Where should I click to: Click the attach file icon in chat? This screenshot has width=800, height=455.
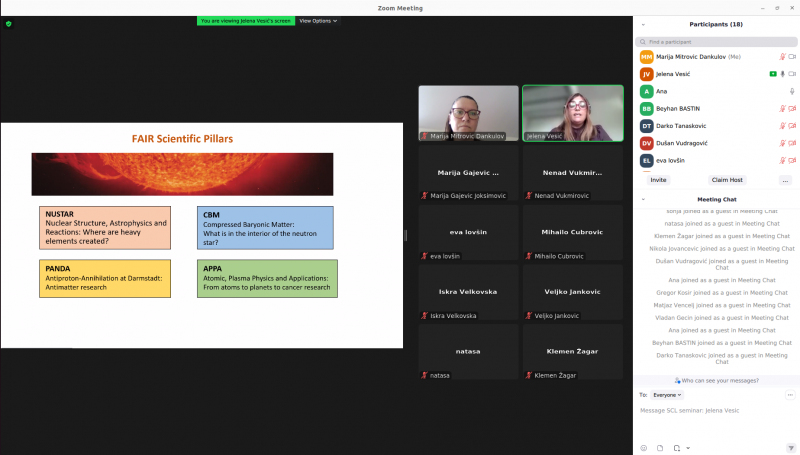[660, 448]
